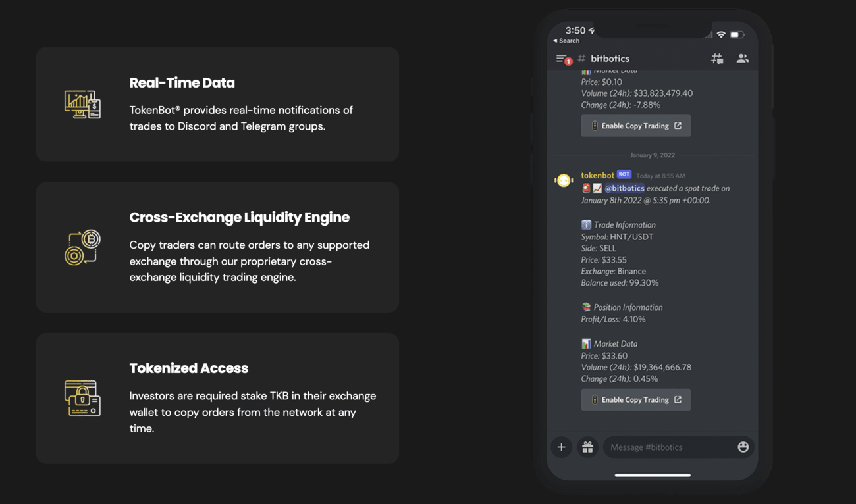Click the Trade Information label
Image resolution: width=856 pixels, height=504 pixels.
[624, 225]
